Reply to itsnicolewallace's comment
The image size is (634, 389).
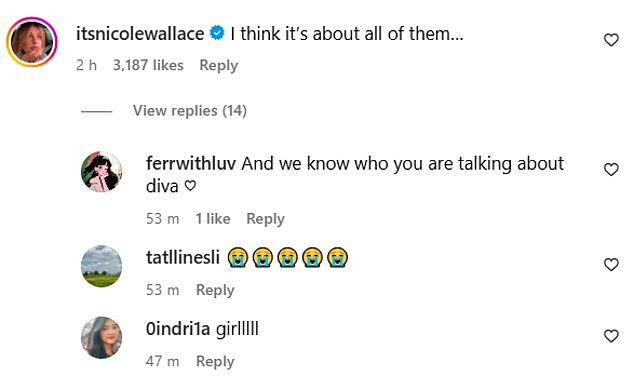coord(219,66)
